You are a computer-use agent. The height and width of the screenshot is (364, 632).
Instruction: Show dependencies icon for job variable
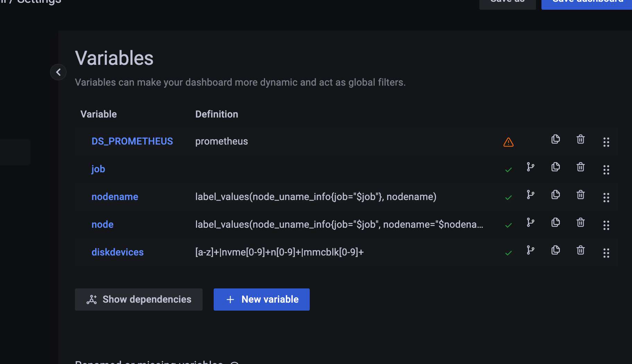click(x=530, y=167)
